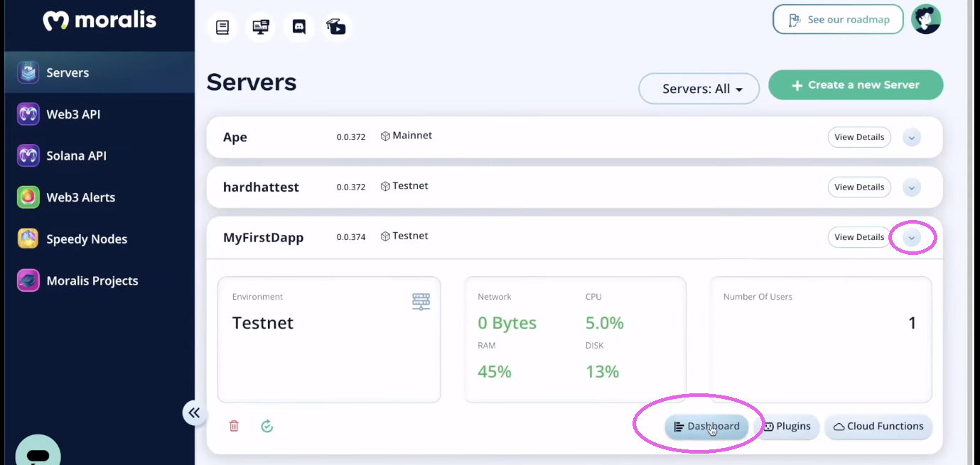Click the Servers sidebar icon
Image resolution: width=980 pixels, height=465 pixels.
click(x=28, y=72)
